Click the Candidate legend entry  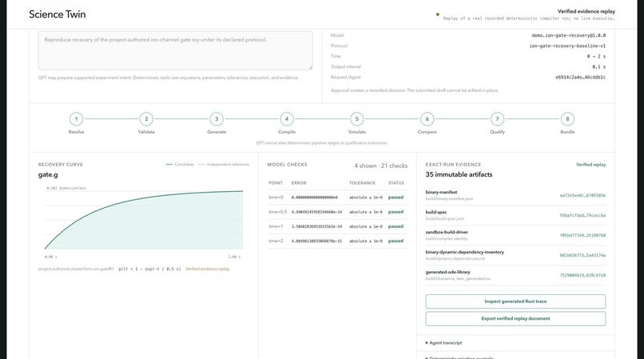click(180, 165)
